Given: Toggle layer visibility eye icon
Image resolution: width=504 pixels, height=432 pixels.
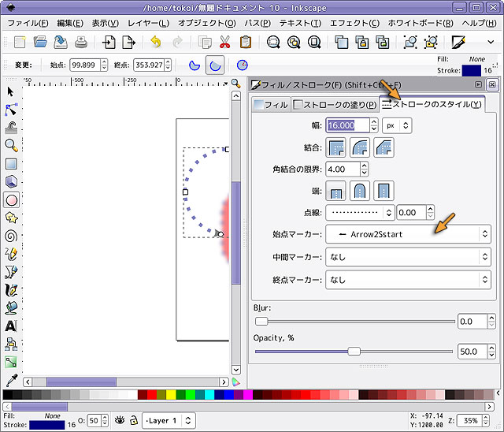Looking at the screenshot, I should (120, 420).
